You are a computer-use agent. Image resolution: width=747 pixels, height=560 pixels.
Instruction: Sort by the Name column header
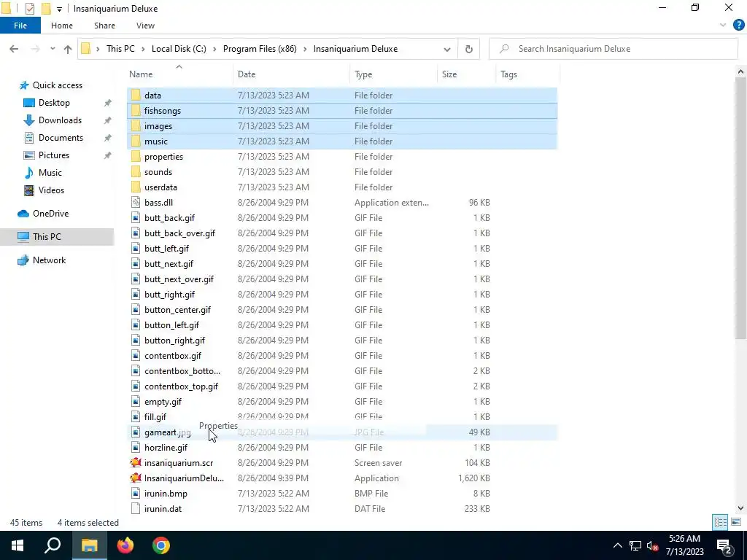[x=179, y=74]
